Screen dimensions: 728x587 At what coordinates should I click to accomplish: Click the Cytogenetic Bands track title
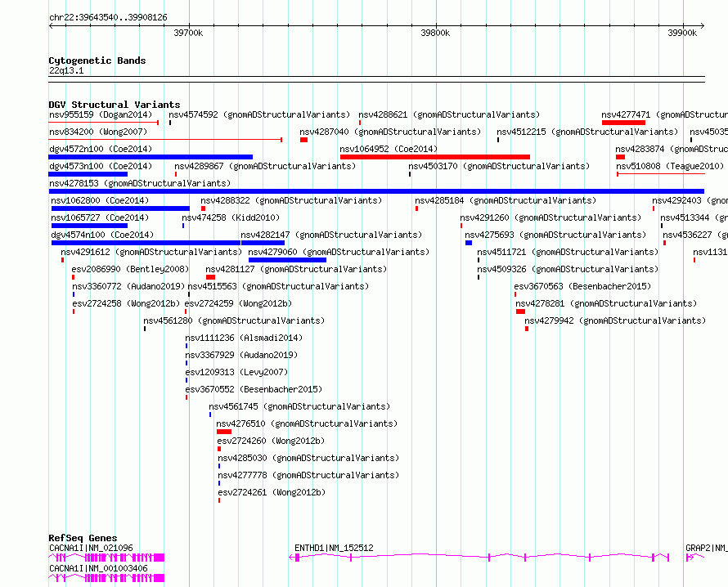click(97, 60)
